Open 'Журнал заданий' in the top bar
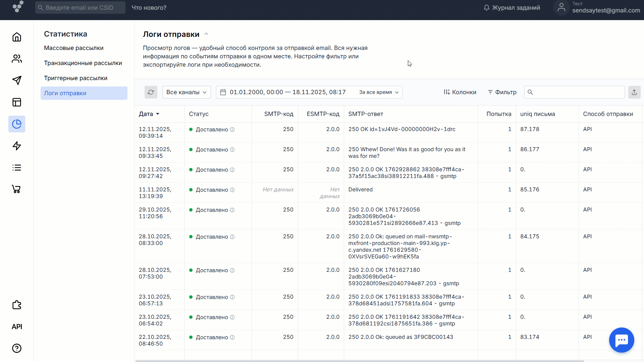644x362 pixels. pyautogui.click(x=516, y=7)
